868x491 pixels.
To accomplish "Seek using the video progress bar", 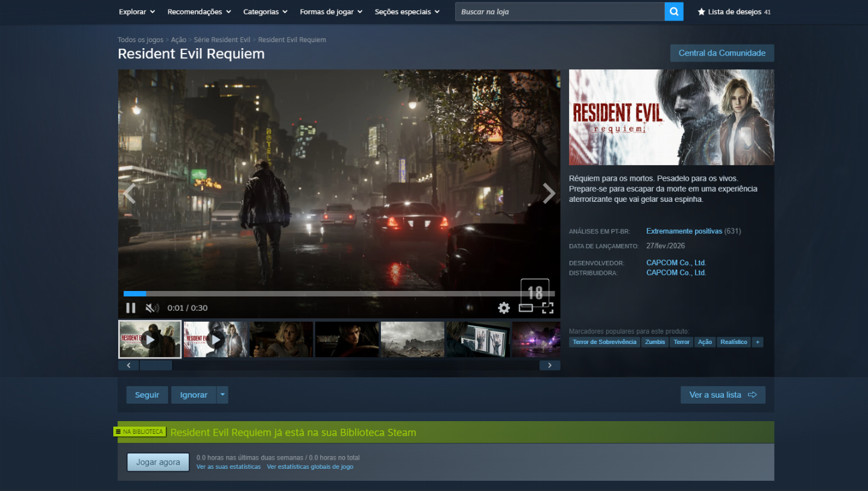I will point(339,294).
